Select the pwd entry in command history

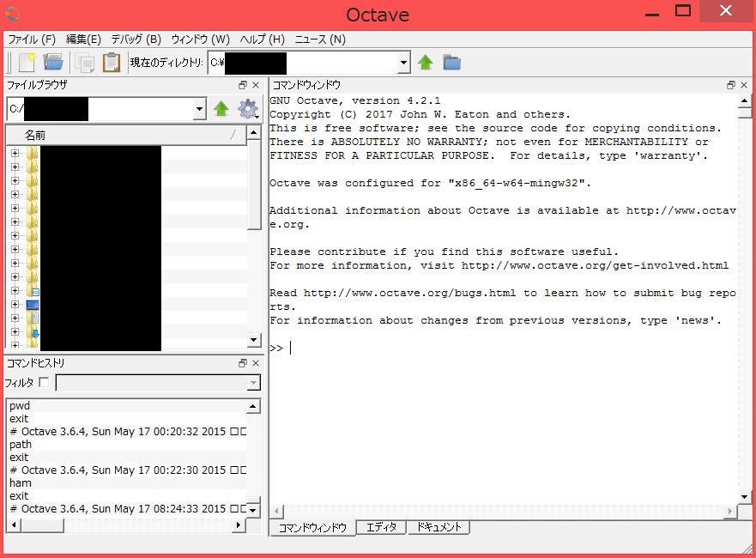[x=127, y=405]
